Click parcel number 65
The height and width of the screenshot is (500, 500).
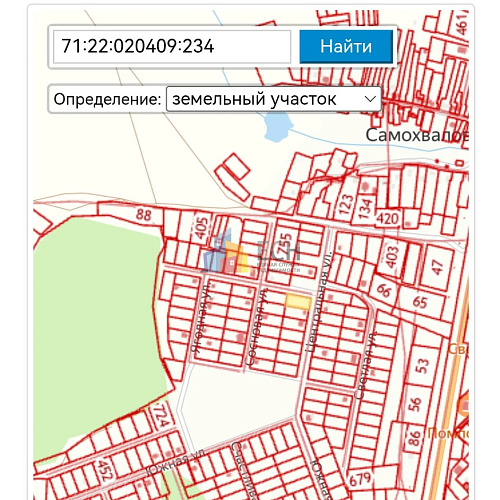tap(420, 302)
